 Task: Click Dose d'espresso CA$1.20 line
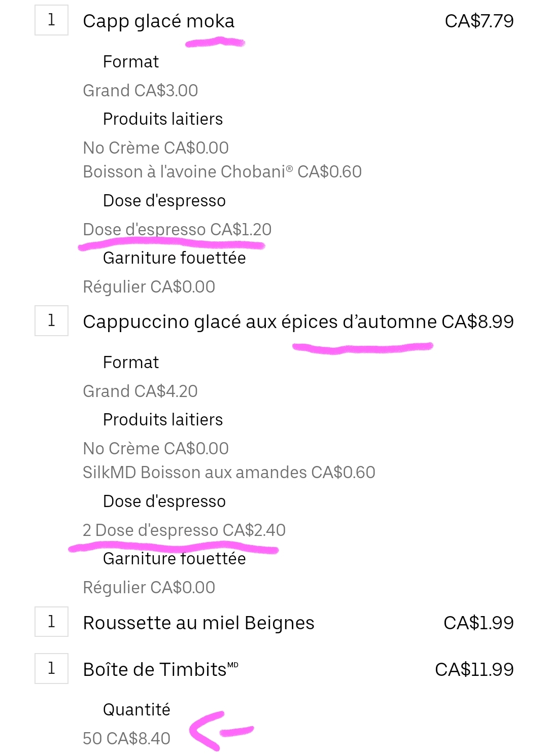pos(177,229)
